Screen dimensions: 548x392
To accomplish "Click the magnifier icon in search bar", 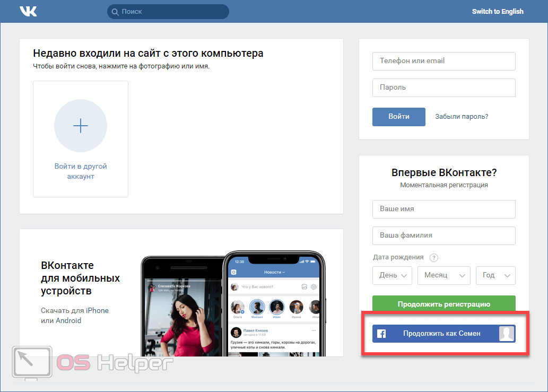I will tap(115, 12).
